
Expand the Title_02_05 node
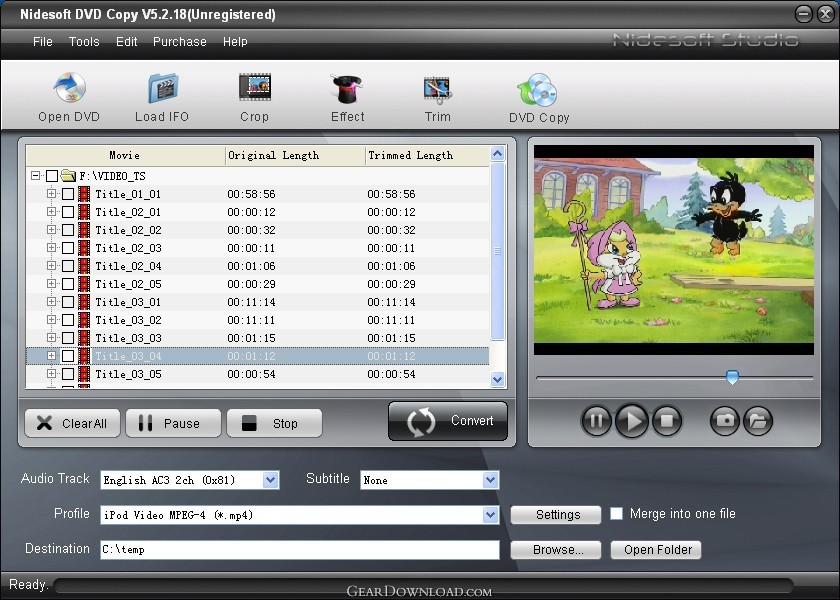pyautogui.click(x=51, y=283)
